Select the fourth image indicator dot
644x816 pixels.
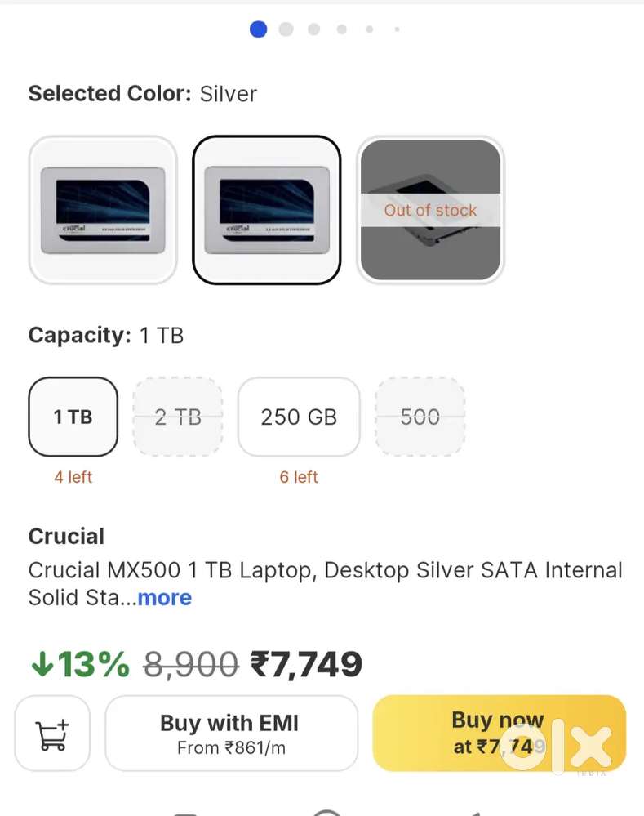pos(342,29)
